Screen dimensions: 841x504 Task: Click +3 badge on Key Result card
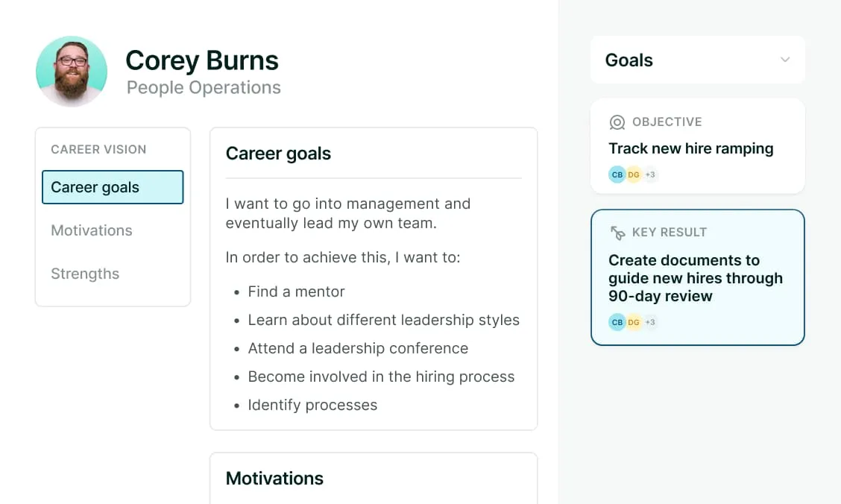click(650, 322)
